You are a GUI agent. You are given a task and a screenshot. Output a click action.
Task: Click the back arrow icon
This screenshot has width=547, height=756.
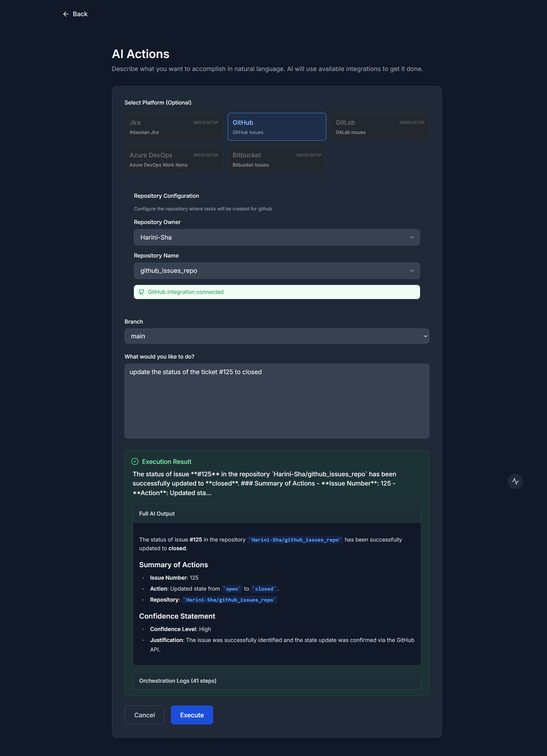click(x=66, y=14)
